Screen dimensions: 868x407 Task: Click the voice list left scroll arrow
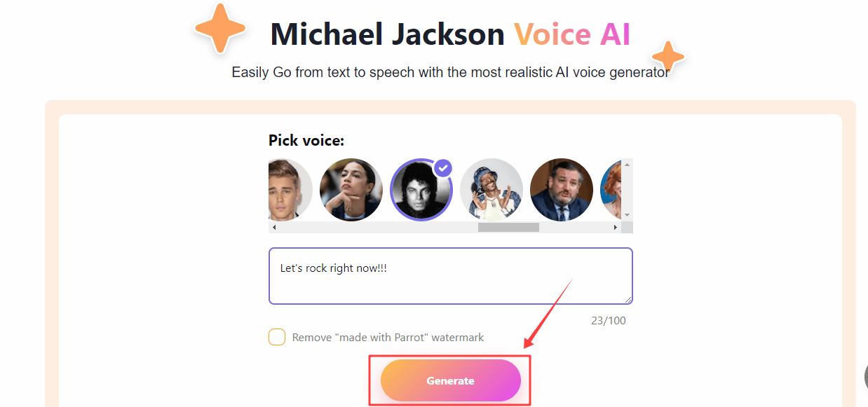point(274,228)
